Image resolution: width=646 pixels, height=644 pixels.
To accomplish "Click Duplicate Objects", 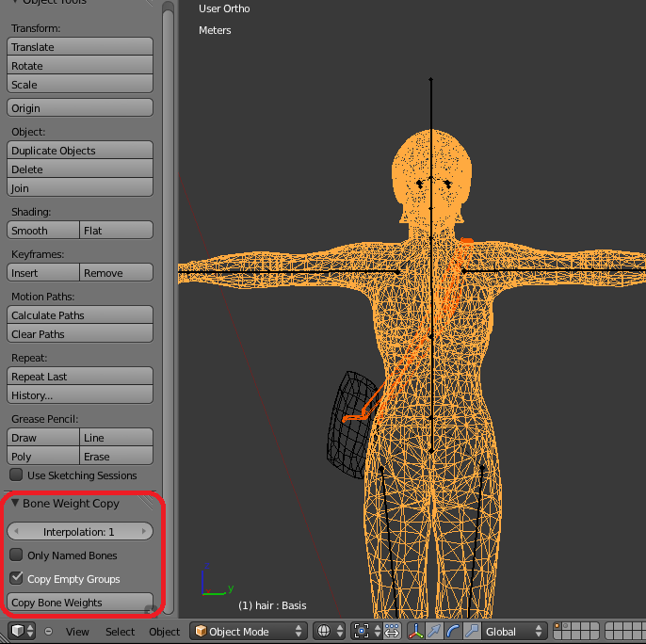I will click(80, 150).
